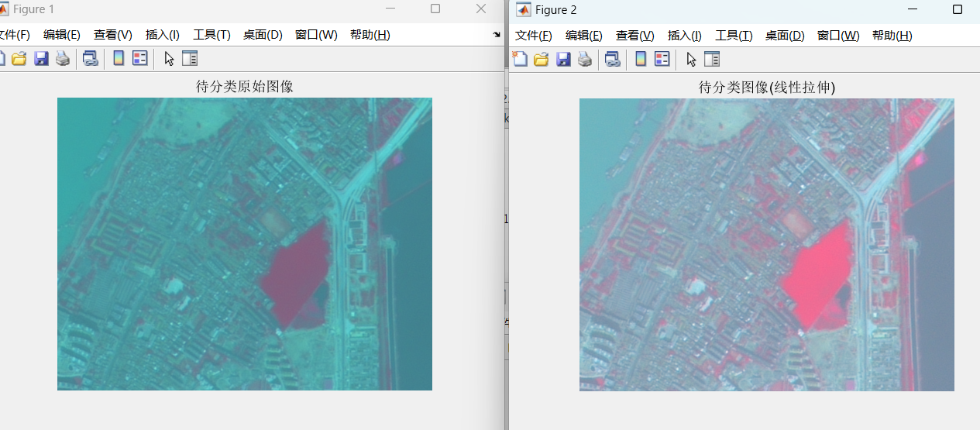
Task: Expand the 插入(I) menu in Figure 1
Action: (x=162, y=35)
